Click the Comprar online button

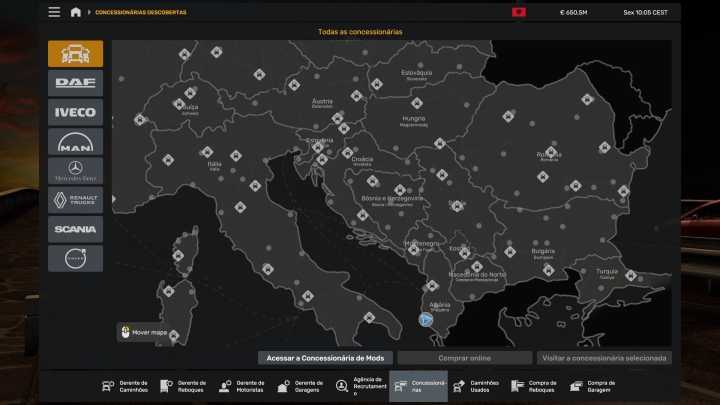465,358
